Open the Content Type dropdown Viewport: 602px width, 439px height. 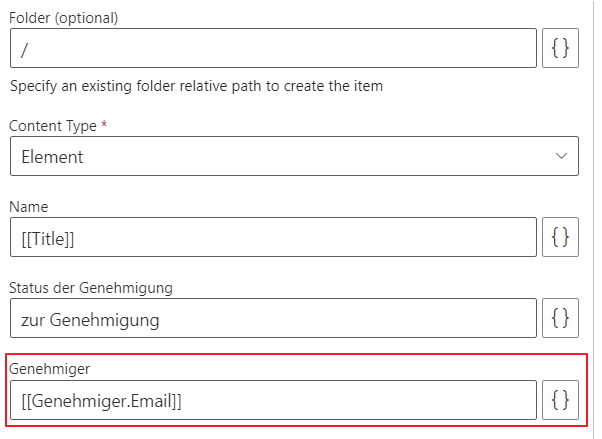click(294, 156)
